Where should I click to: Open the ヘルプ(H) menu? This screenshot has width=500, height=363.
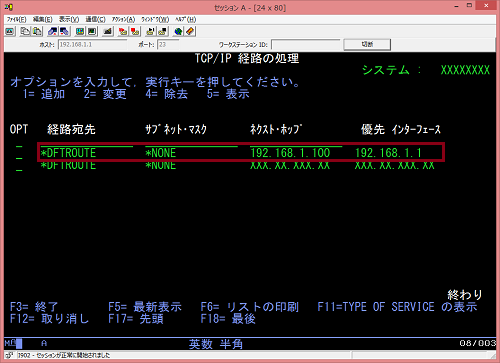point(186,19)
